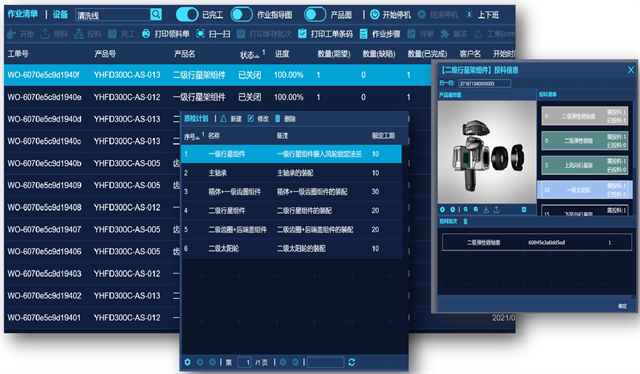Select work order WO-6070e5c9d19408 row

[x=92, y=207]
